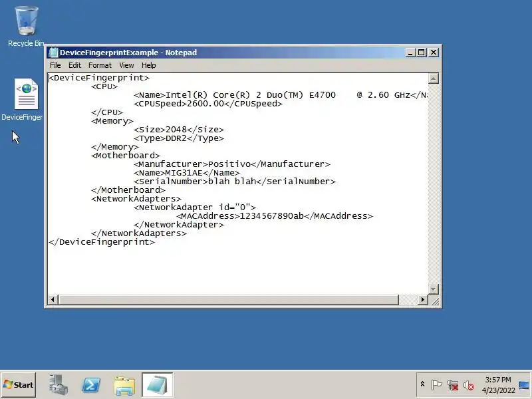532x399 pixels.
Task: Open the File menu in Notepad
Action: [55, 65]
